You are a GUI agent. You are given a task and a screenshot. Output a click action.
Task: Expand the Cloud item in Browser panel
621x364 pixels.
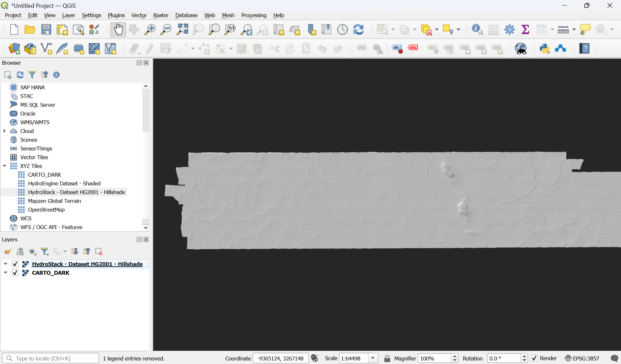click(x=5, y=131)
